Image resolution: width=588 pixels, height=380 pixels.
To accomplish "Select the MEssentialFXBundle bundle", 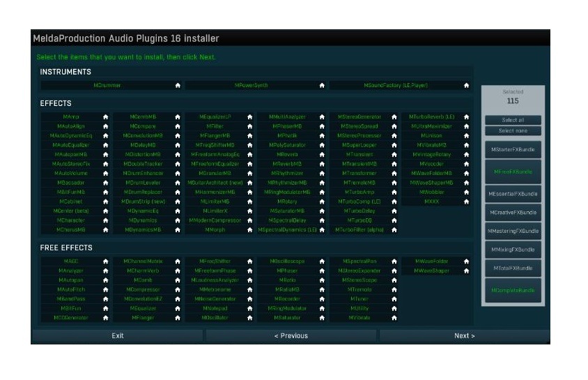I will [513, 194].
